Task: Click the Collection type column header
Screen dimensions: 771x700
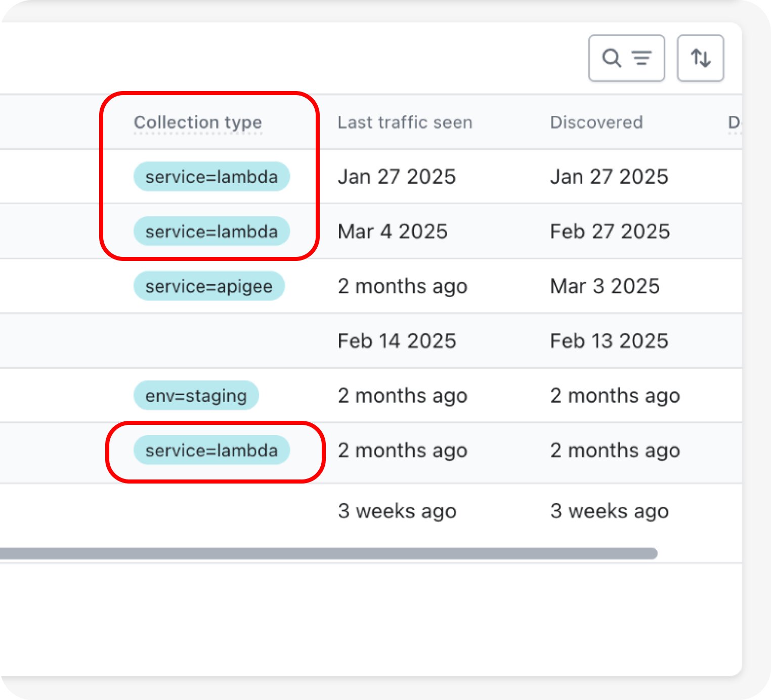Action: pos(198,122)
